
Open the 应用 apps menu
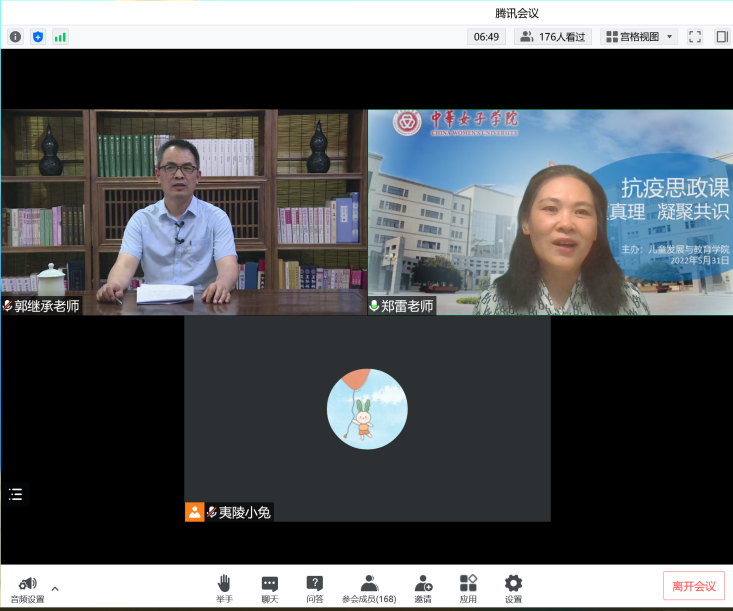468,587
